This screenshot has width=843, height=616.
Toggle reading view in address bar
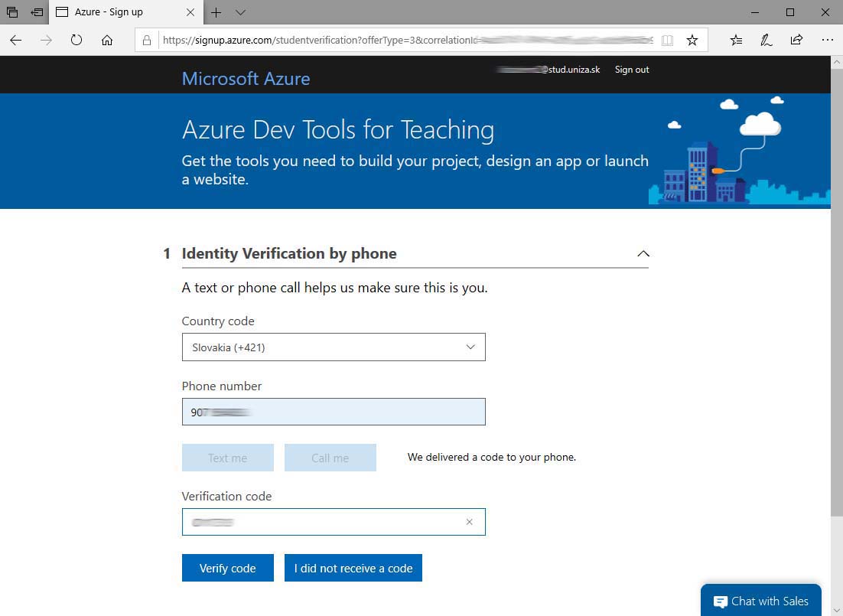coord(667,40)
